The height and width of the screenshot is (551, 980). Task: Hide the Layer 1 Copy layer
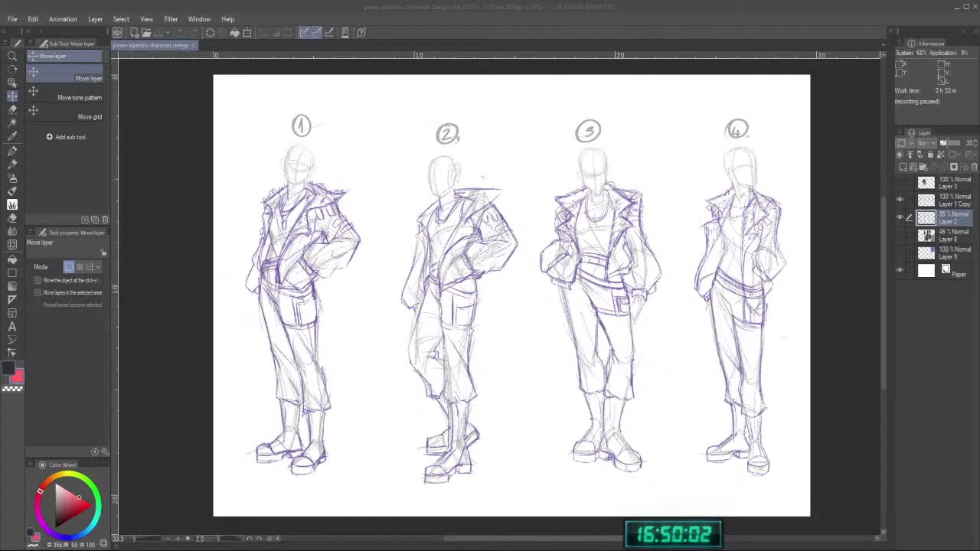point(900,201)
